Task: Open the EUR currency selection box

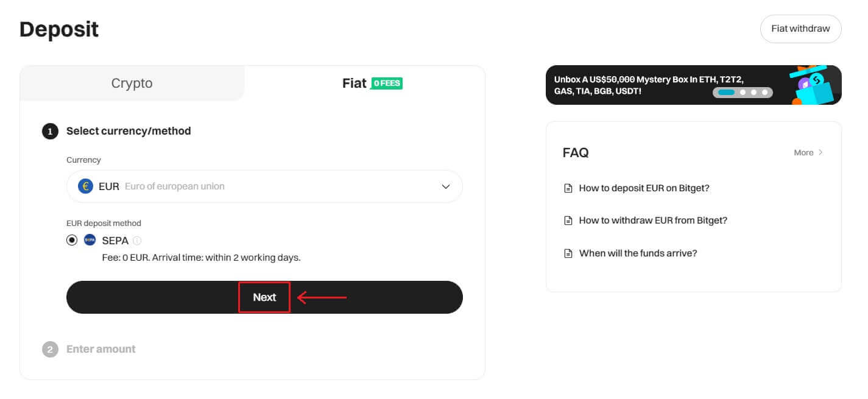Action: tap(264, 186)
